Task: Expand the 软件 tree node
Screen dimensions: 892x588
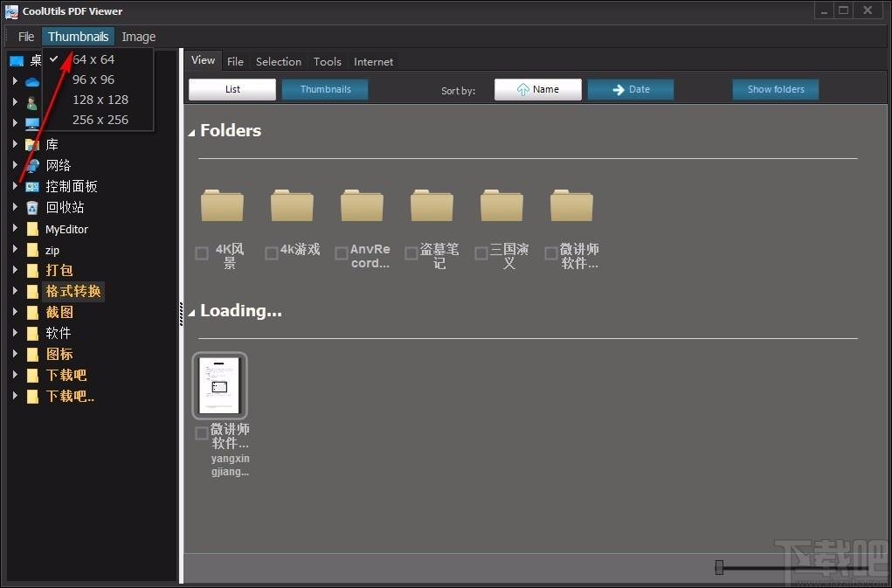Action: click(15, 333)
